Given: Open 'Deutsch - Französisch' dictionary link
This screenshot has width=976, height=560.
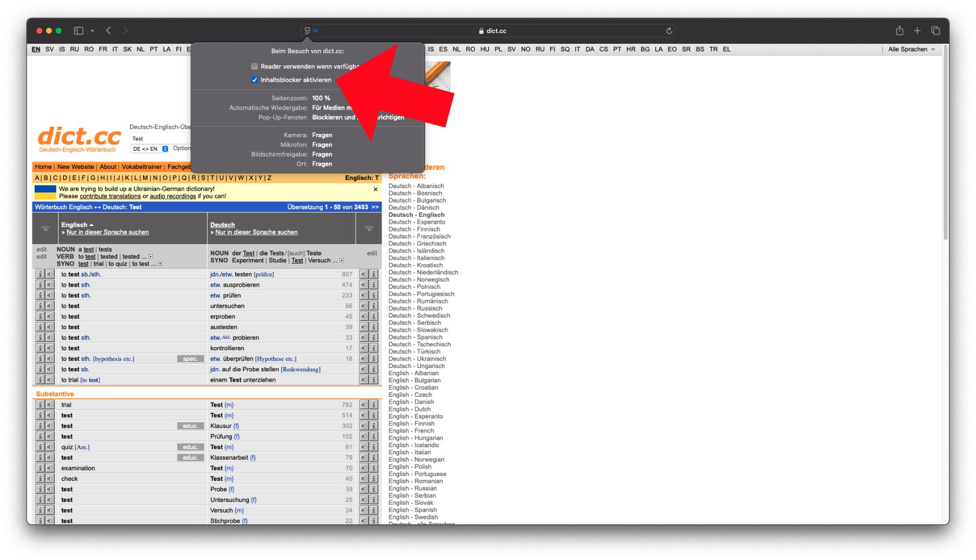Looking at the screenshot, I should [419, 236].
